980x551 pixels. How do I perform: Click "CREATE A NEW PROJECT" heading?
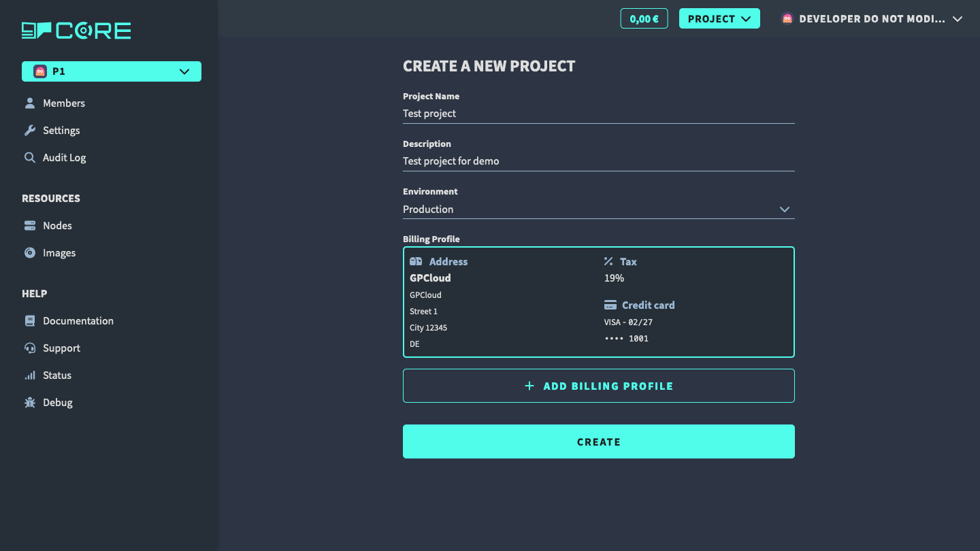click(489, 66)
